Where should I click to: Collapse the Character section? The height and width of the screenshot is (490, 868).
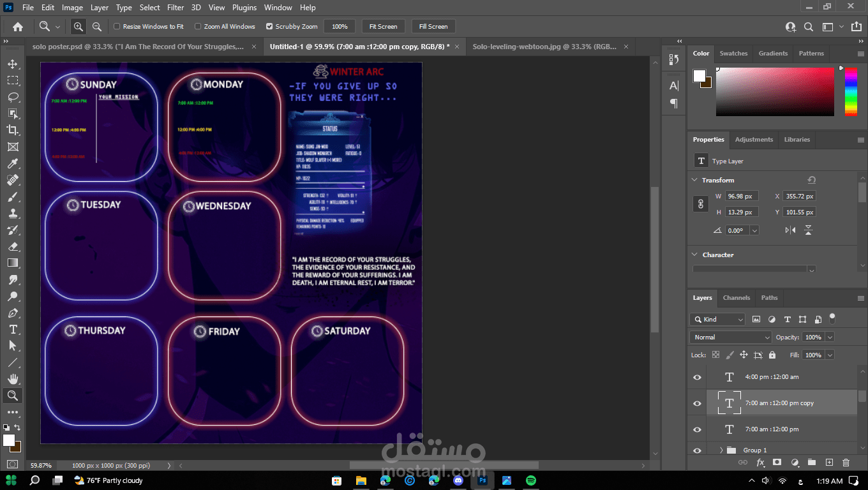[x=695, y=255]
